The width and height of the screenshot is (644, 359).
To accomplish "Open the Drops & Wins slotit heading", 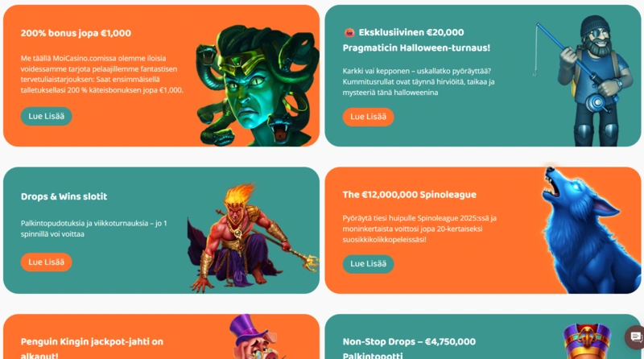I will point(64,196).
